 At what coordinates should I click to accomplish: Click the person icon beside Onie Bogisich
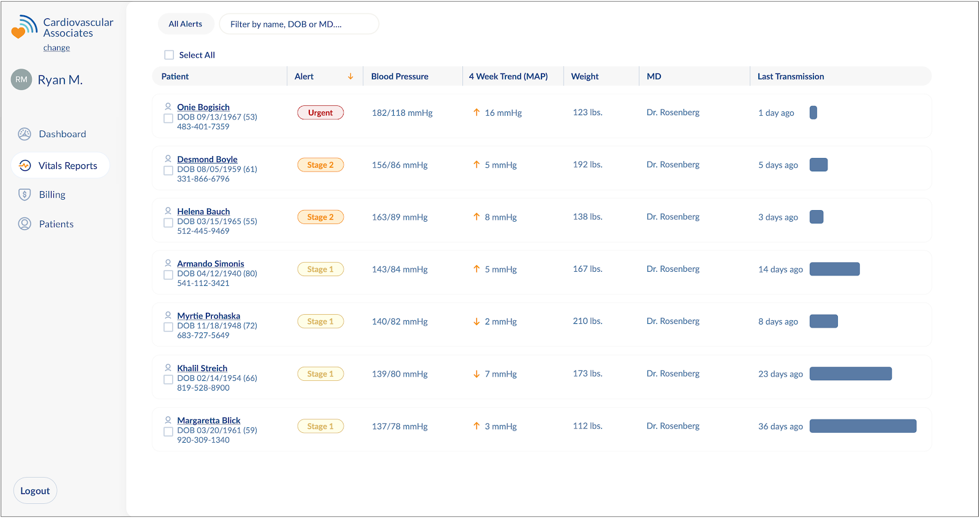tap(168, 107)
